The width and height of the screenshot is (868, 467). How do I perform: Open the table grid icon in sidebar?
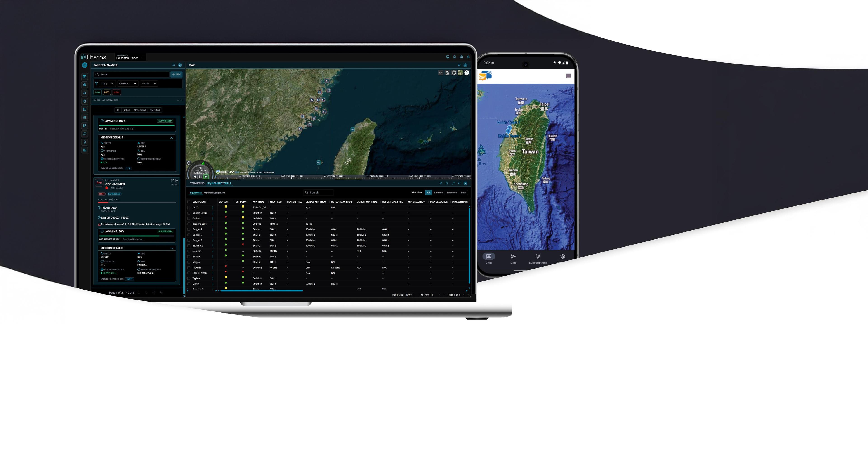click(x=85, y=150)
